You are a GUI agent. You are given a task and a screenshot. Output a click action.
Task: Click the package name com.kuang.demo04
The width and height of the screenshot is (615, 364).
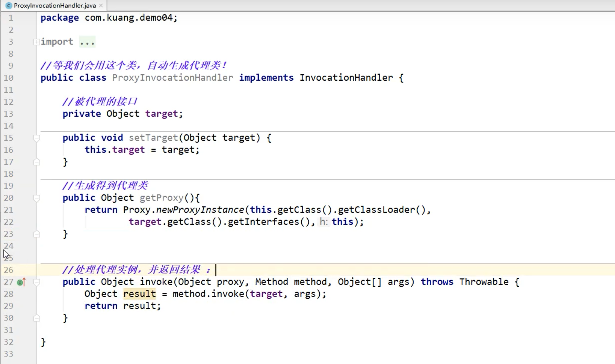(x=129, y=18)
